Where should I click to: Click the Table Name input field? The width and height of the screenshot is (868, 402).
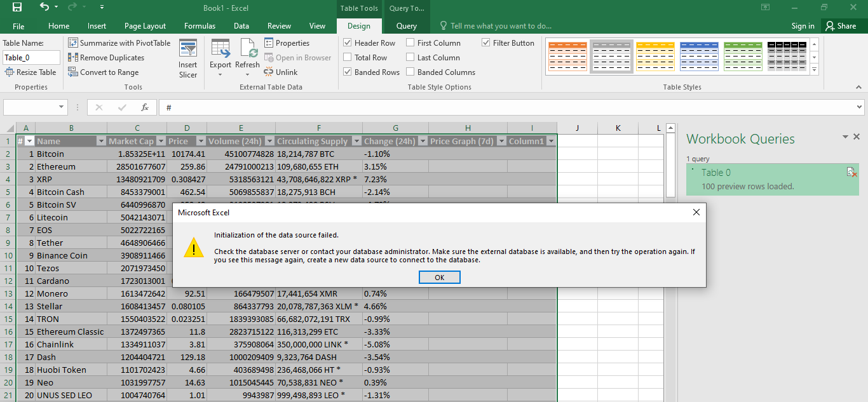coord(31,58)
